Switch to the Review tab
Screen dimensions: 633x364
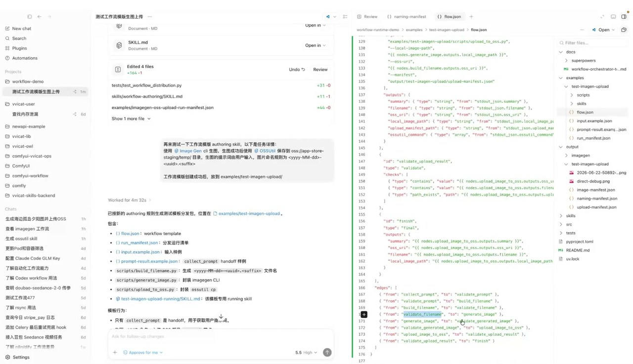pyautogui.click(x=367, y=17)
